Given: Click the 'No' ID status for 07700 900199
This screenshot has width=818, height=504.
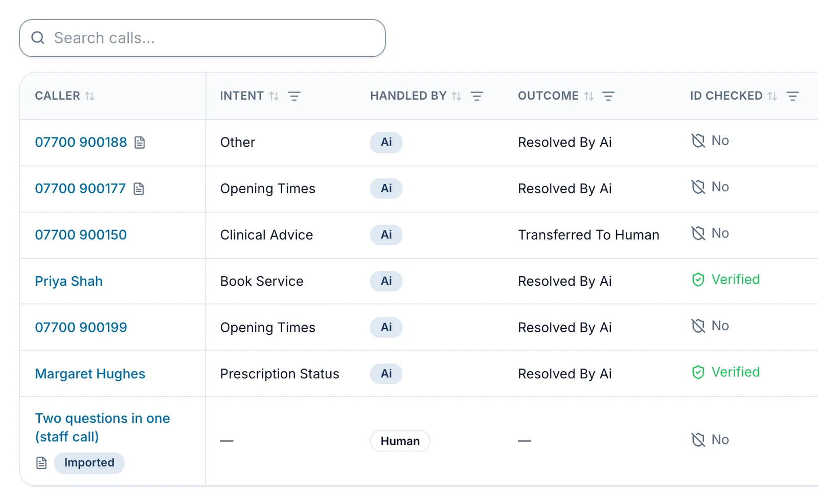Looking at the screenshot, I should [x=710, y=326].
